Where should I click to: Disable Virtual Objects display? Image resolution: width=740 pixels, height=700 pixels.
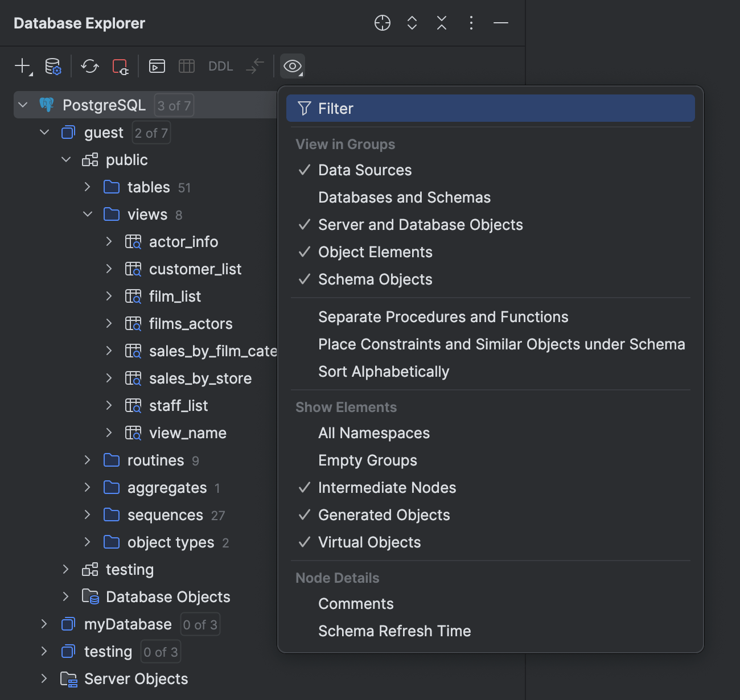(369, 542)
